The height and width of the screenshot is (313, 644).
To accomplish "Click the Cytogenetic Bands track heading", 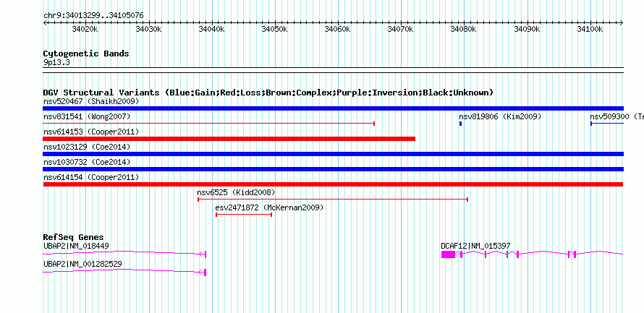I will click(x=86, y=53).
